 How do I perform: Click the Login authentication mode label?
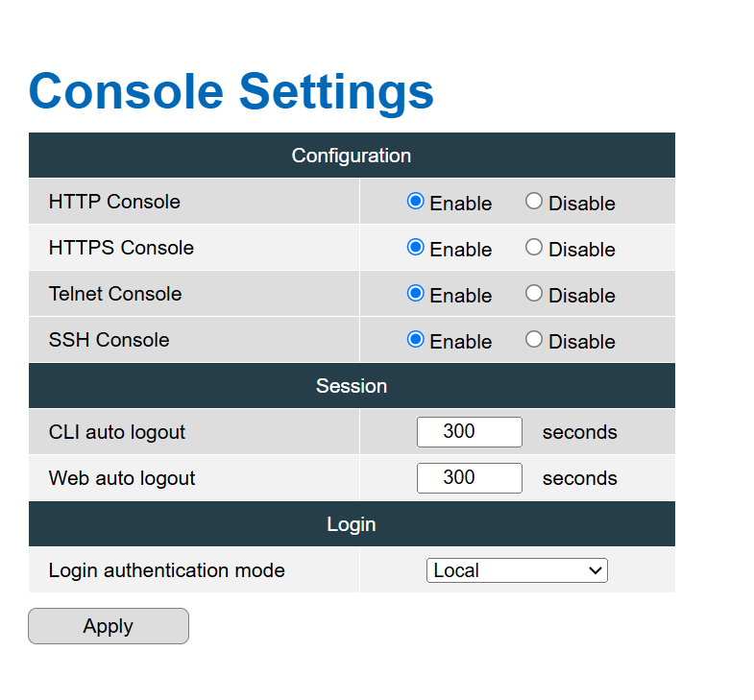[167, 570]
